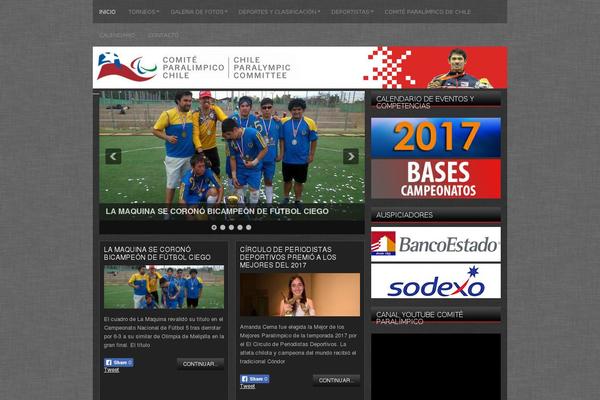Tweet the La Maquina article

click(111, 370)
